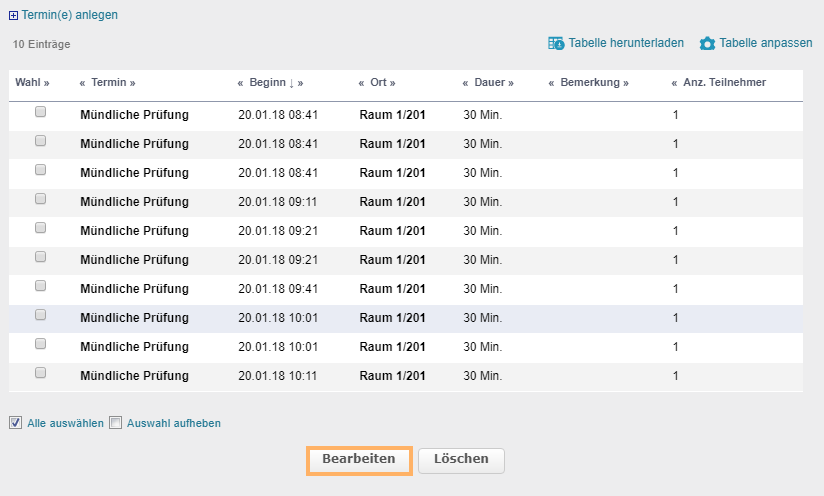Image resolution: width=824 pixels, height=496 pixels.
Task: Expand Termin(e) anlegen section
Action: point(69,16)
